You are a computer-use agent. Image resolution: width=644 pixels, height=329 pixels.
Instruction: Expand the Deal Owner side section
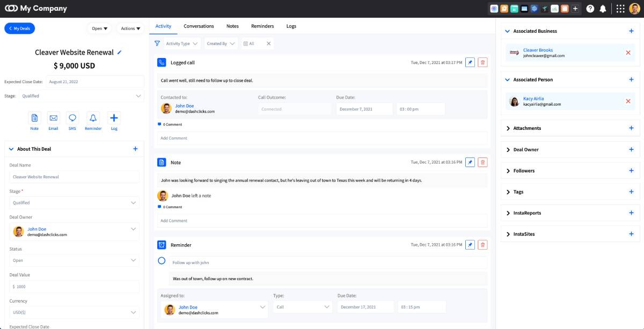[508, 150]
